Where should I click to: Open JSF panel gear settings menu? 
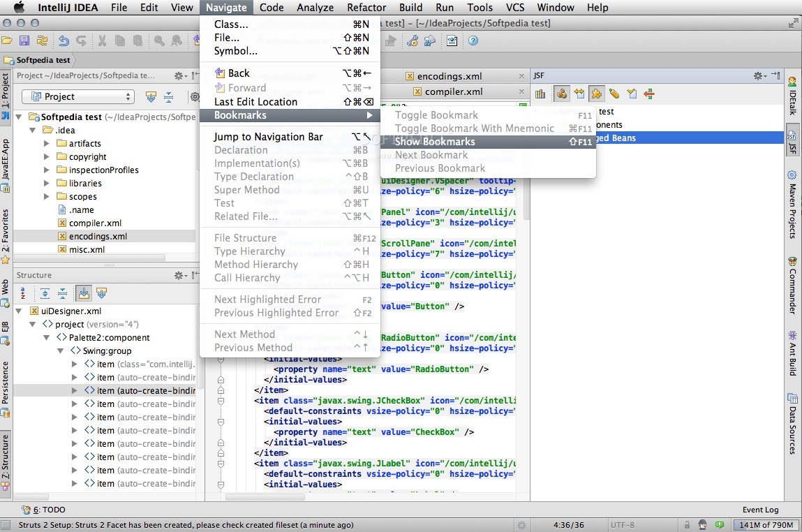pos(759,75)
